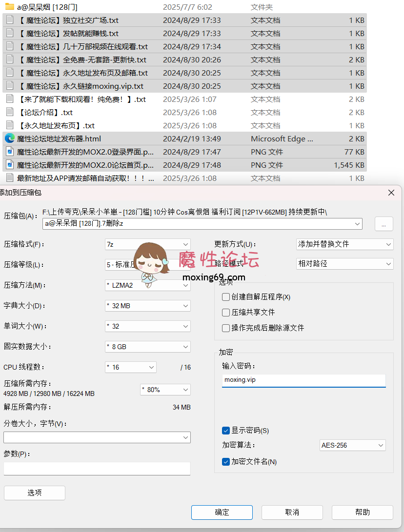Click the text file icon for 【论坛介绍】.txt
The height and width of the screenshot is (532, 404).
tap(10, 112)
